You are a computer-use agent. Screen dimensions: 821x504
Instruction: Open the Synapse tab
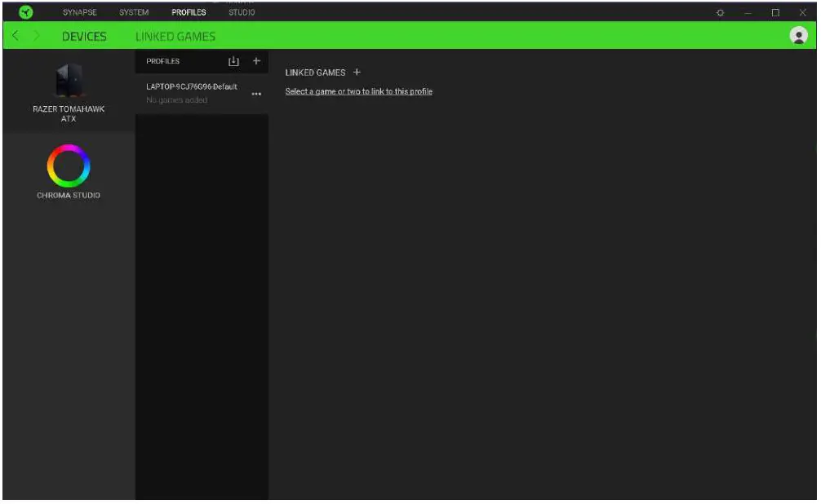click(x=80, y=12)
